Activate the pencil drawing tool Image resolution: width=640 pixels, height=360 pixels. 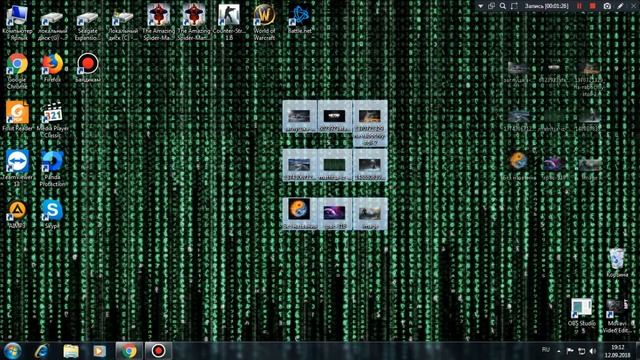620,6
